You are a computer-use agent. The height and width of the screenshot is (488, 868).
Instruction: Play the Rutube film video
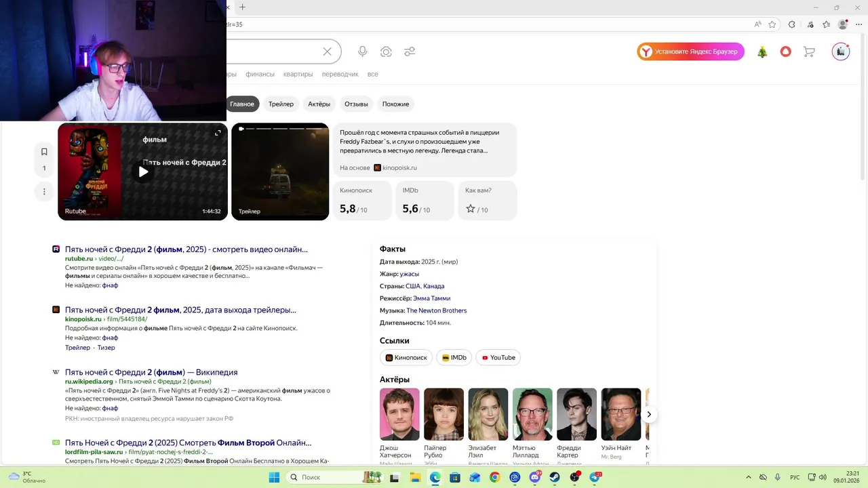click(x=143, y=171)
